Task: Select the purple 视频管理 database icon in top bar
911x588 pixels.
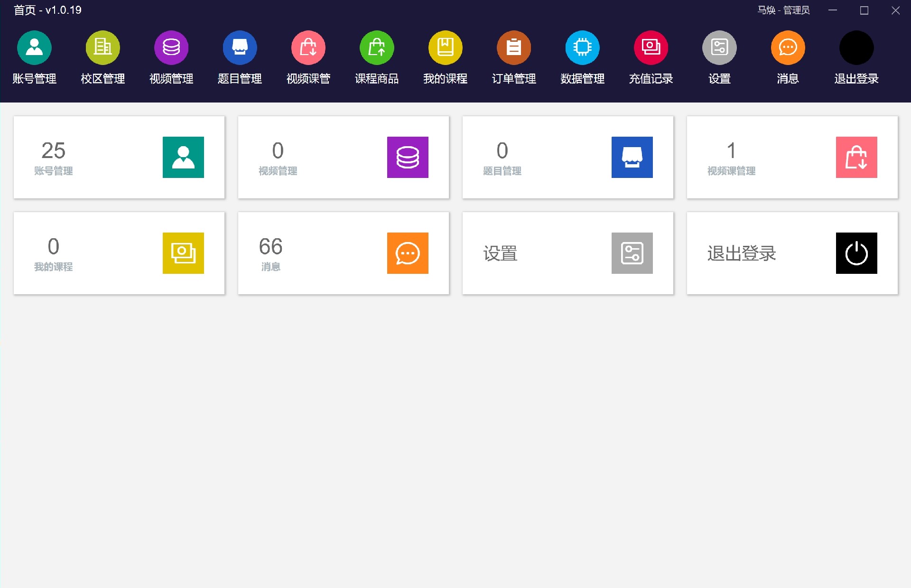Action: (x=171, y=47)
